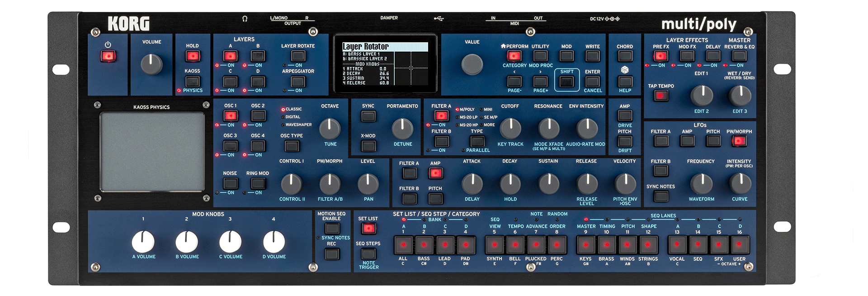The image size is (868, 296).
Task: Toggle the Pitch Drift button
Action: pos(625,141)
